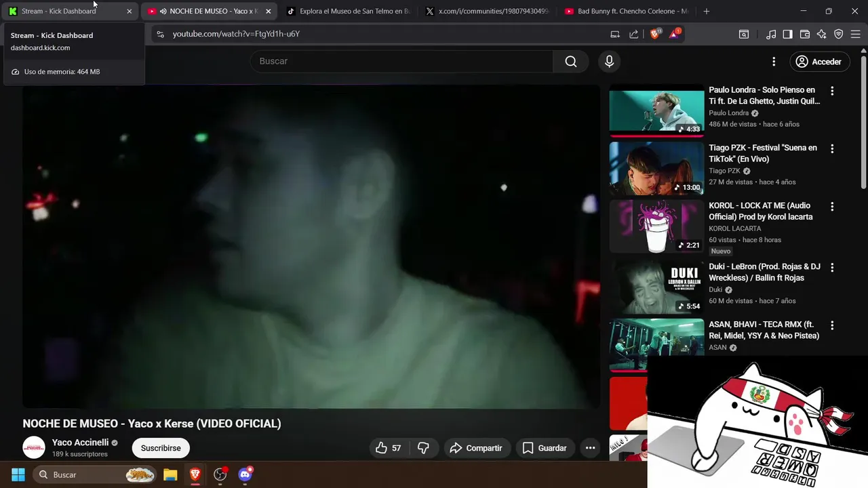Open a new browser tab
The width and height of the screenshot is (868, 488).
pos(707,12)
